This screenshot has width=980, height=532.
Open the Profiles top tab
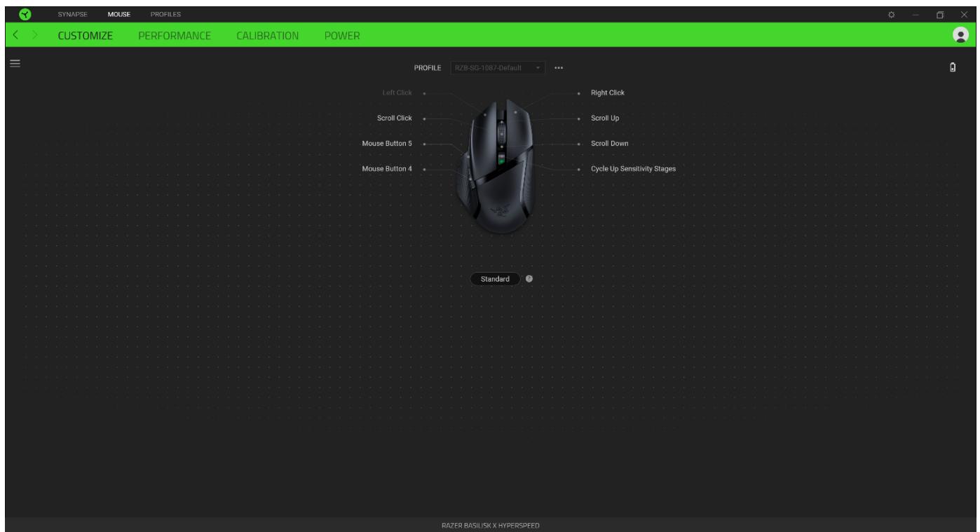166,14
